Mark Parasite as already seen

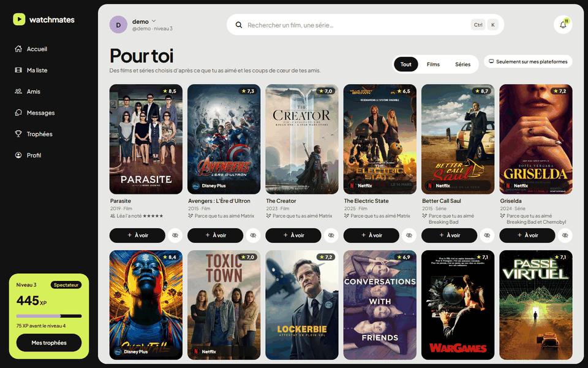pyautogui.click(x=175, y=236)
